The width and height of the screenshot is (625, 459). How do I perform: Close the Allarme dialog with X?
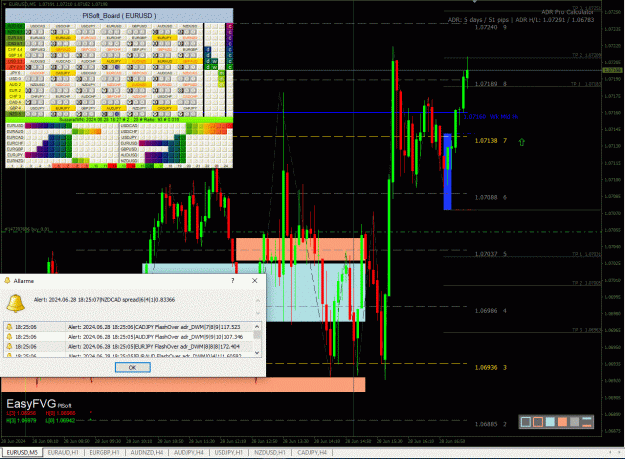tap(255, 280)
